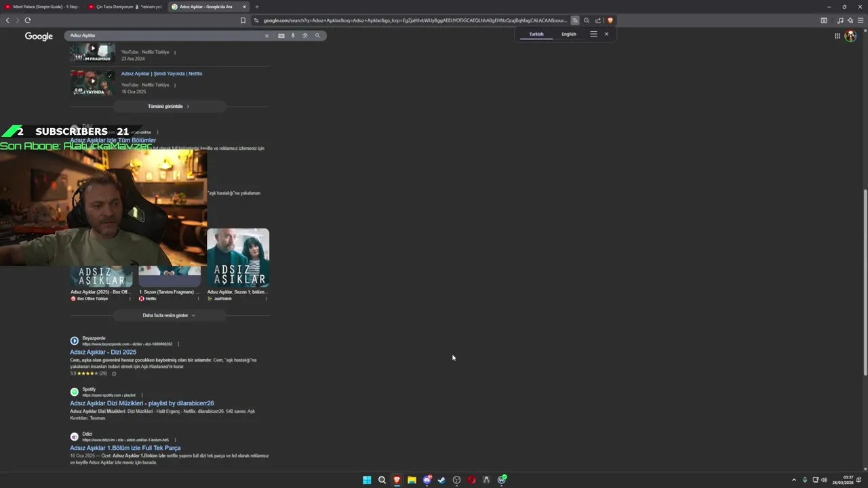
Task: Open the Leo AI sparkle icon
Action: click(x=850, y=20)
